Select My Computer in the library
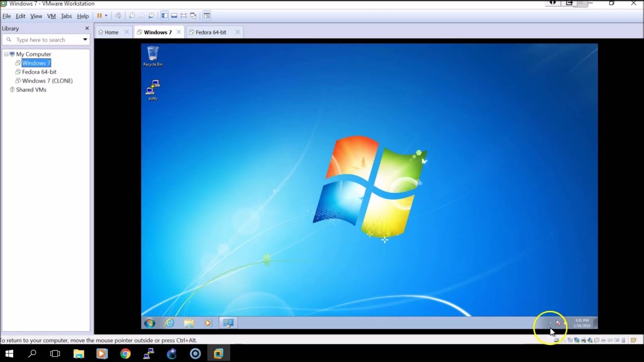The image size is (644, 362). (x=34, y=54)
